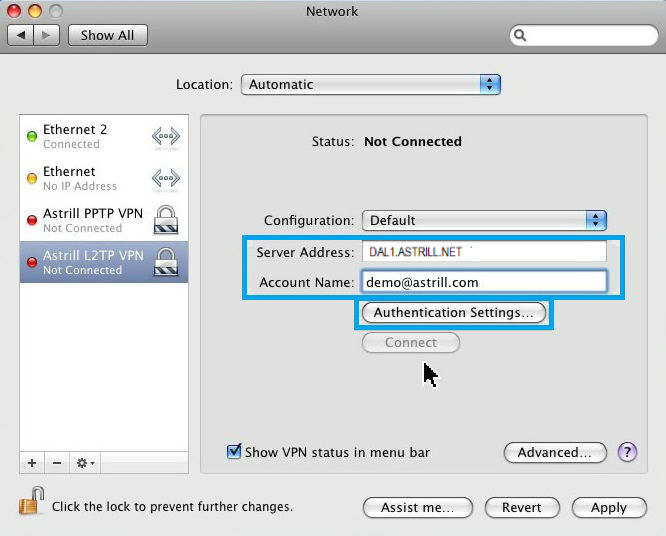The image size is (666, 536).
Task: Close the Network window
Action: [x=14, y=10]
